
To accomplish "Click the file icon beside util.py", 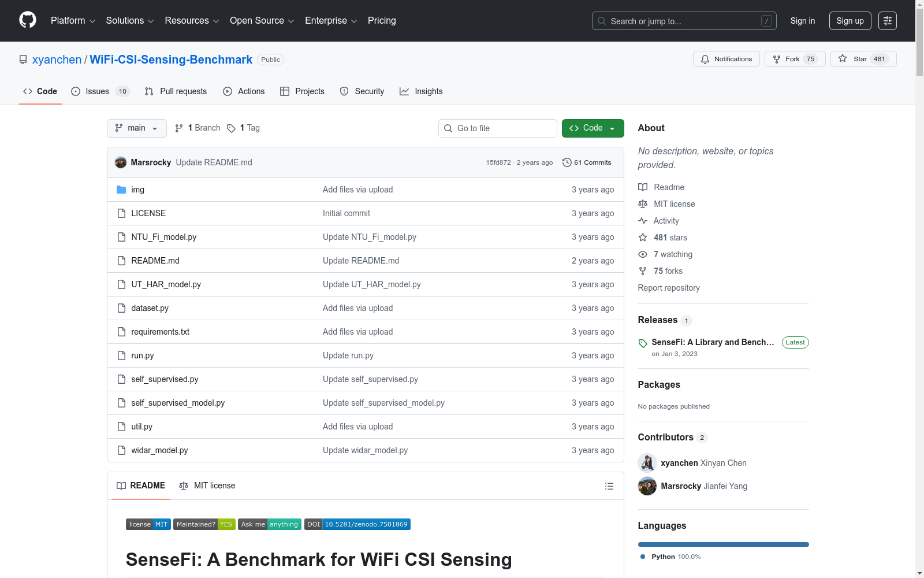I will coord(121,427).
